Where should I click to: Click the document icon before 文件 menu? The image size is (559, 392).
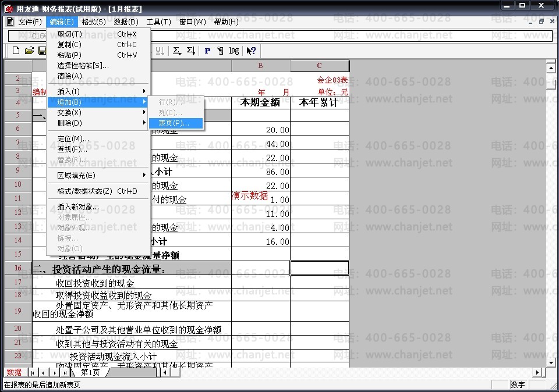(10, 22)
